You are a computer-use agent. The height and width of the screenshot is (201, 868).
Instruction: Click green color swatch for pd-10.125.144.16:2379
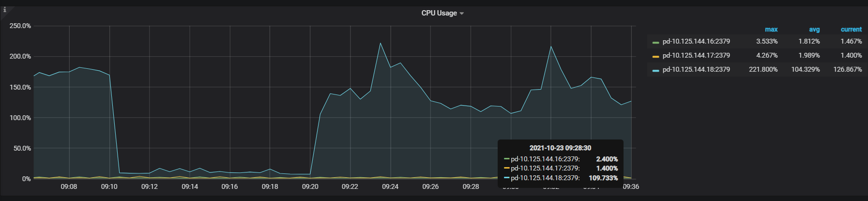coord(656,43)
